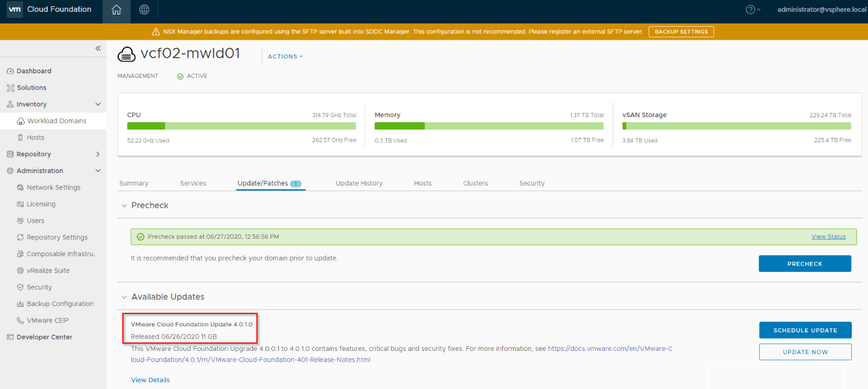
Task: Click the Dashboard gauge icon
Action: point(10,71)
